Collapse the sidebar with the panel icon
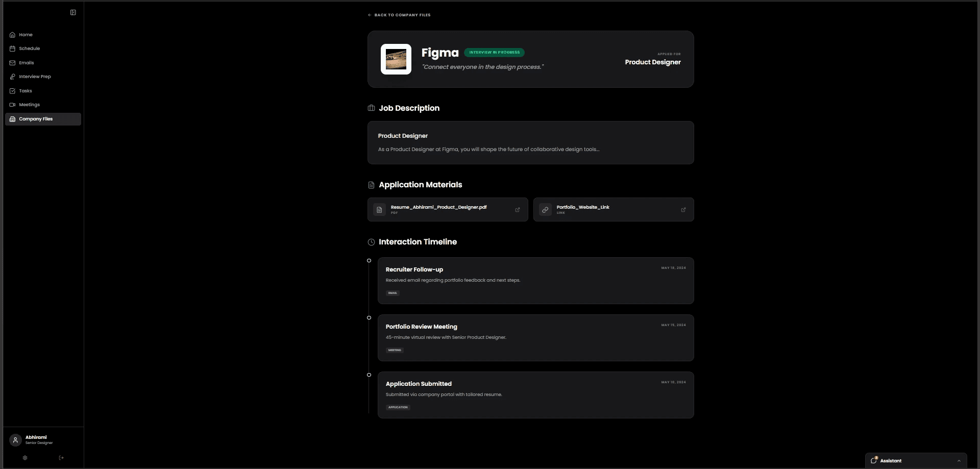This screenshot has height=469, width=980. tap(73, 12)
